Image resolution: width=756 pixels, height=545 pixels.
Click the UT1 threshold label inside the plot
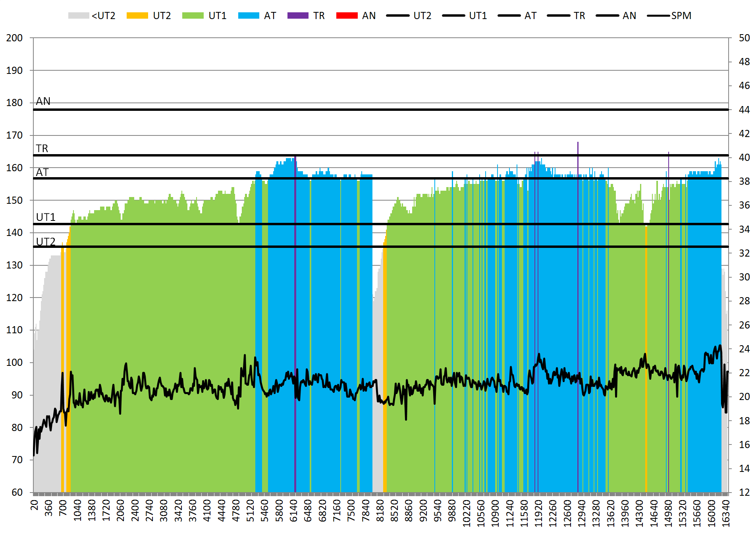pyautogui.click(x=46, y=217)
